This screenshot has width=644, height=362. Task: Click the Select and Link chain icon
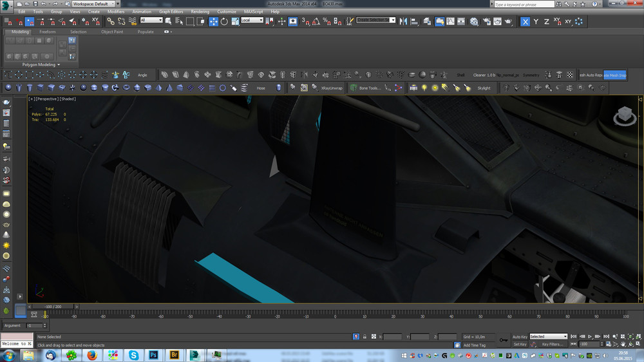(111, 21)
